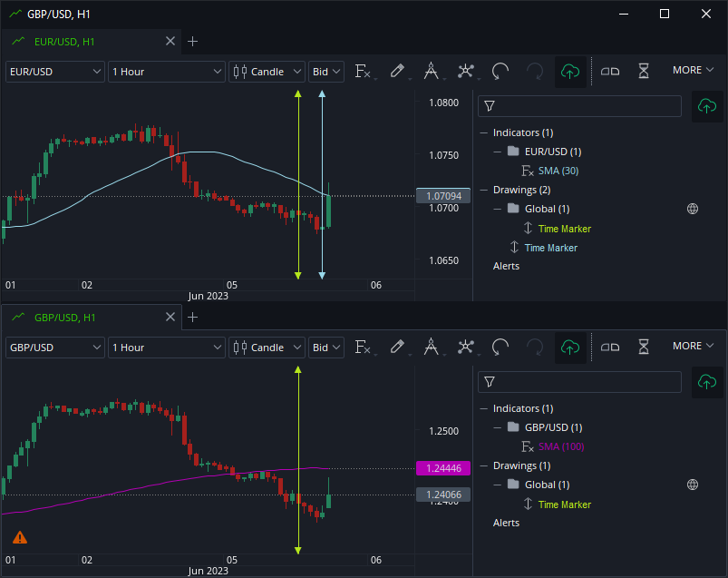
Task: Click chart link icon in GBP/USD toolbar
Action: click(x=609, y=348)
